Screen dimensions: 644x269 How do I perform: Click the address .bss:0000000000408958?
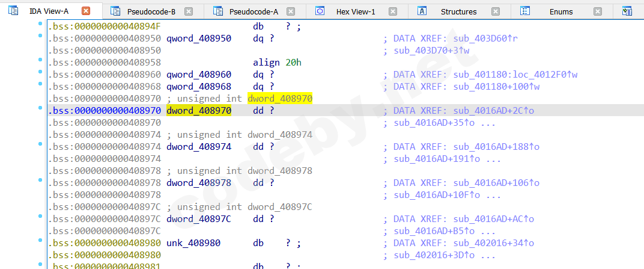(105, 63)
